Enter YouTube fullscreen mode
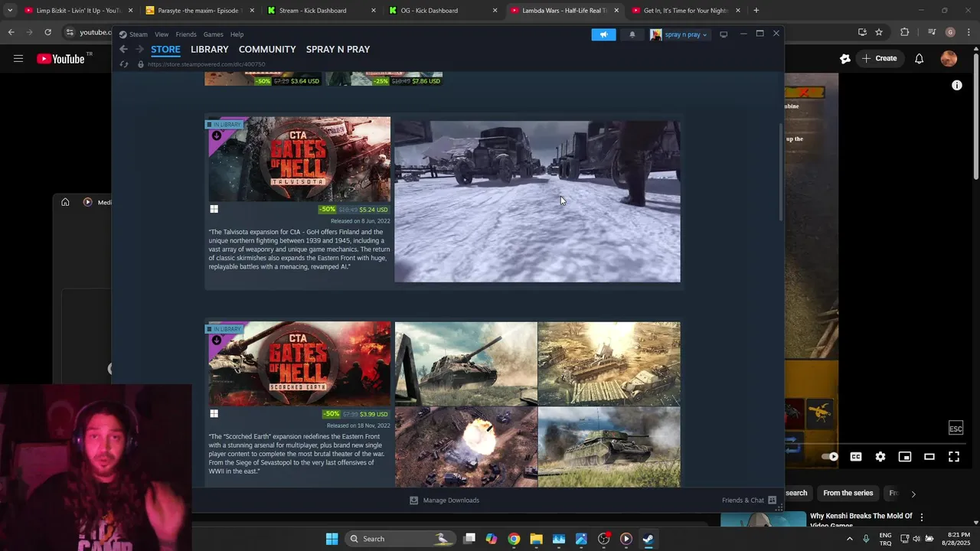This screenshot has height=551, width=980. tap(954, 457)
